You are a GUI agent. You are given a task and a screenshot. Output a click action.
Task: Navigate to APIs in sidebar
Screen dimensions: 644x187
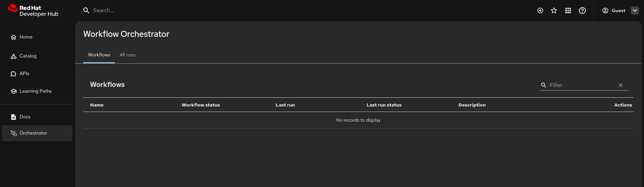(24, 73)
